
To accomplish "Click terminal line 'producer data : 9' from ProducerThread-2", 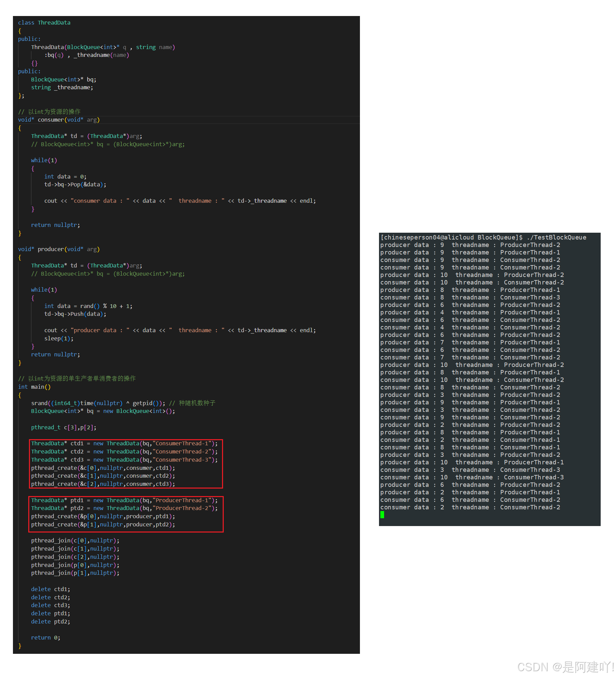I will click(470, 245).
